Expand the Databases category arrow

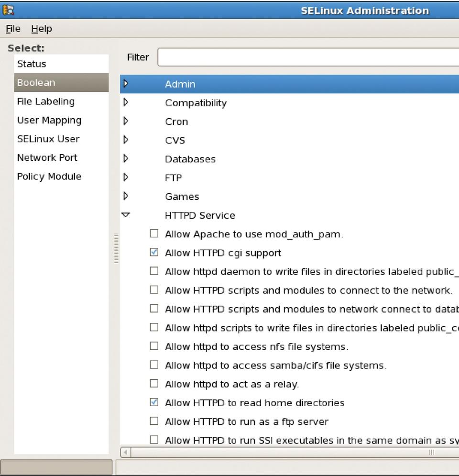pos(126,158)
